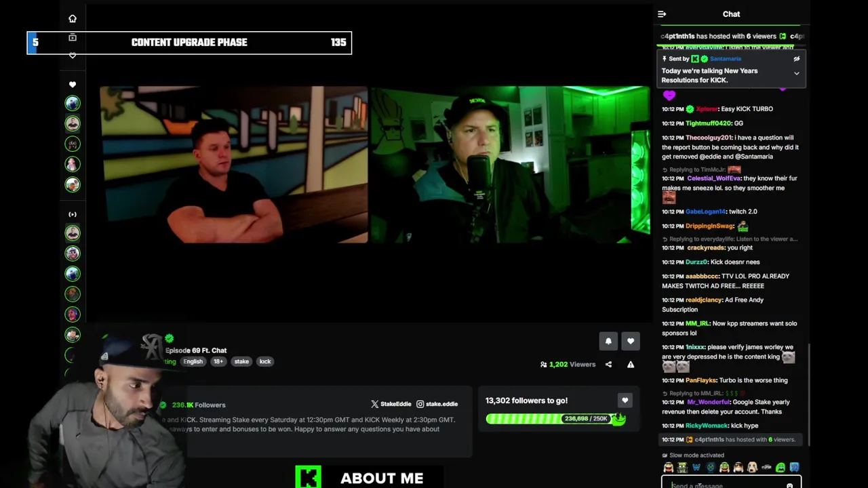Insert the car quick emote
Screen dimensions: 868x488
pos(766,468)
